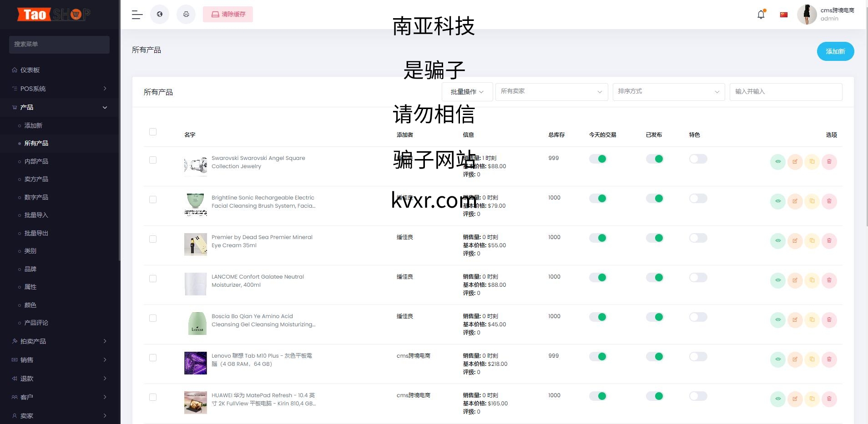Expand the 退款 sidebar menu
The height and width of the screenshot is (424, 868).
59,379
